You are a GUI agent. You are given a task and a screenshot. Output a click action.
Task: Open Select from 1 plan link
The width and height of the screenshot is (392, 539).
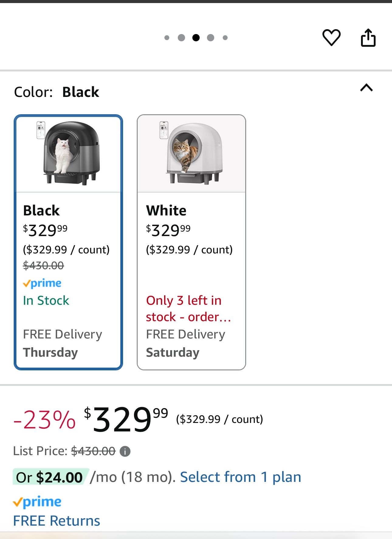click(240, 477)
